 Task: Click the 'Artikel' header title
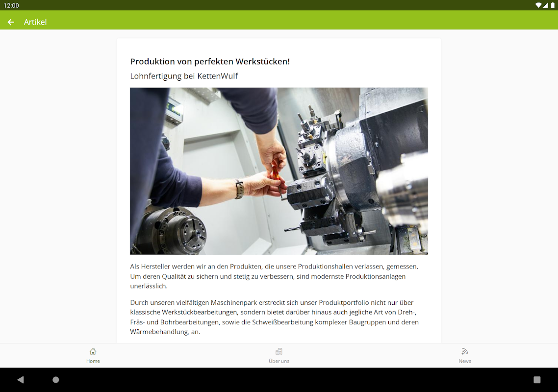pyautogui.click(x=35, y=22)
